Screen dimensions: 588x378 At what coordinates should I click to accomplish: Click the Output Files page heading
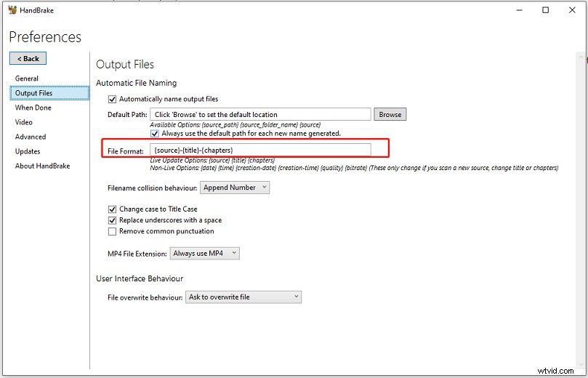pos(125,65)
